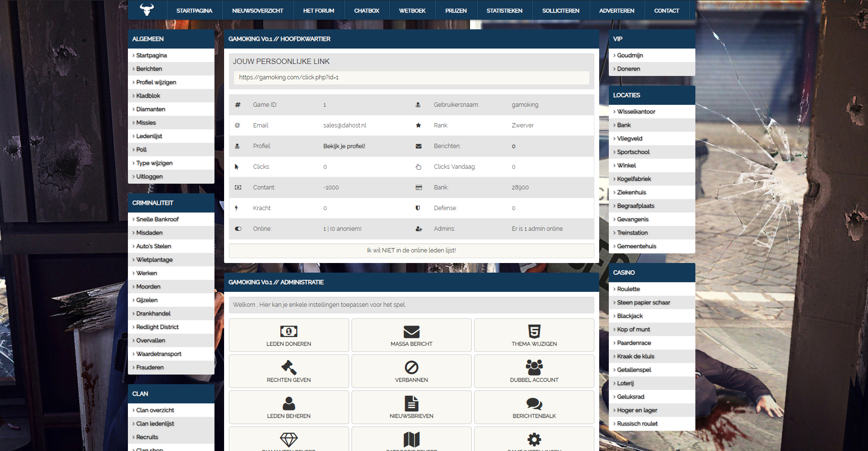Viewport: 868px width, 451px height.
Task: Click the Bekijk je profiel! link
Action: 344,146
